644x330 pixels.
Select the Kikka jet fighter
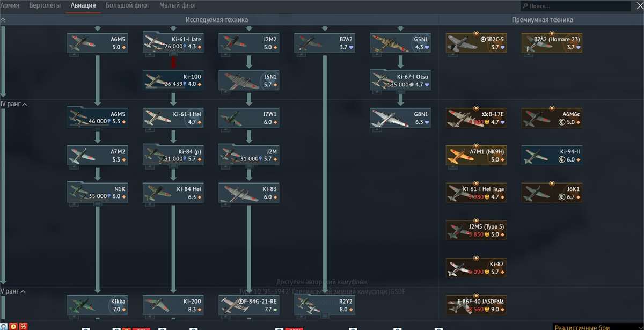pyautogui.click(x=97, y=304)
